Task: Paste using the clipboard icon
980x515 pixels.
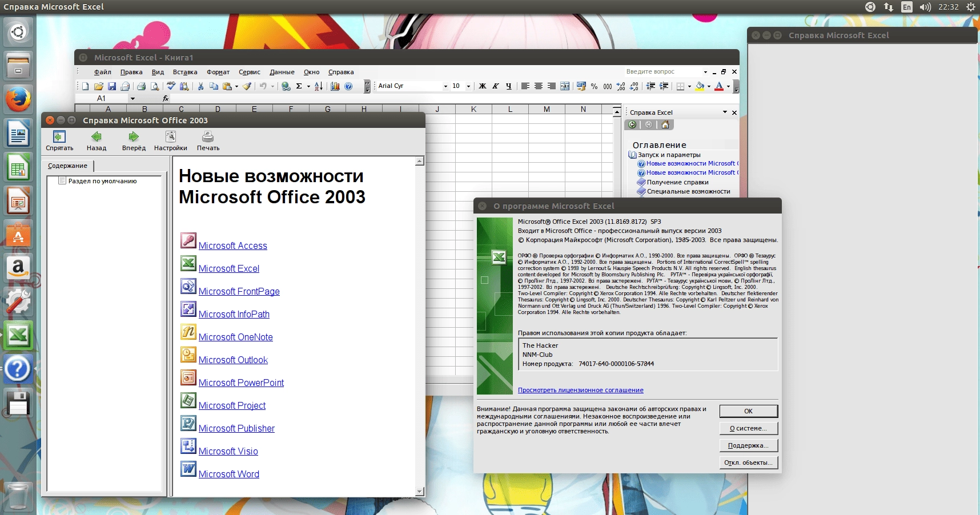Action: click(x=227, y=86)
